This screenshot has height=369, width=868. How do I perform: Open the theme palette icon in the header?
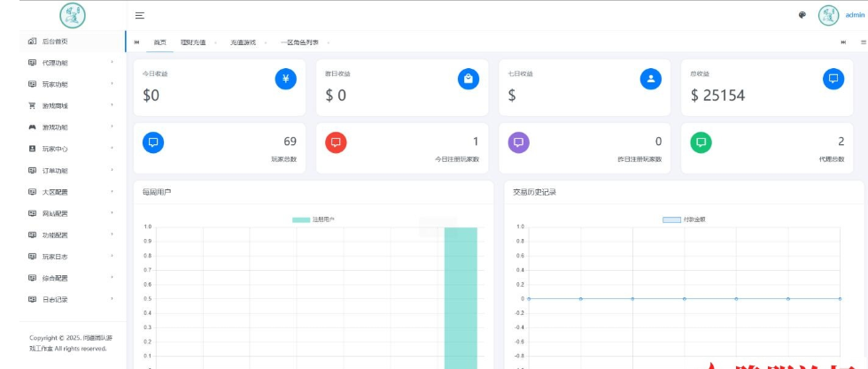tap(802, 15)
